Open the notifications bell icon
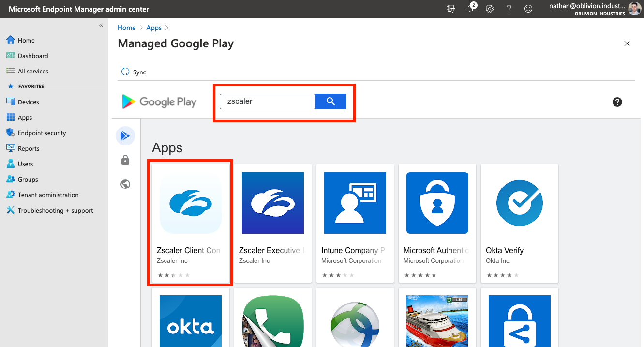Image resolution: width=644 pixels, height=347 pixels. (470, 9)
